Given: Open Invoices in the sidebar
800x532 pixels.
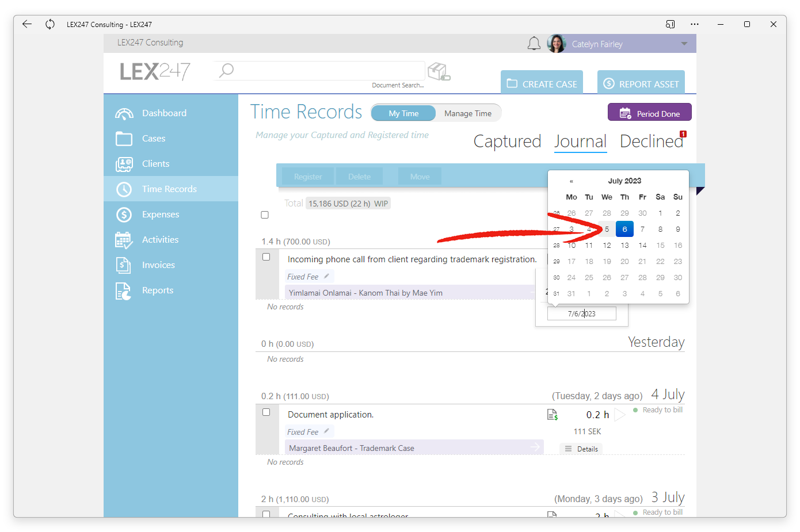Looking at the screenshot, I should pyautogui.click(x=171, y=265).
